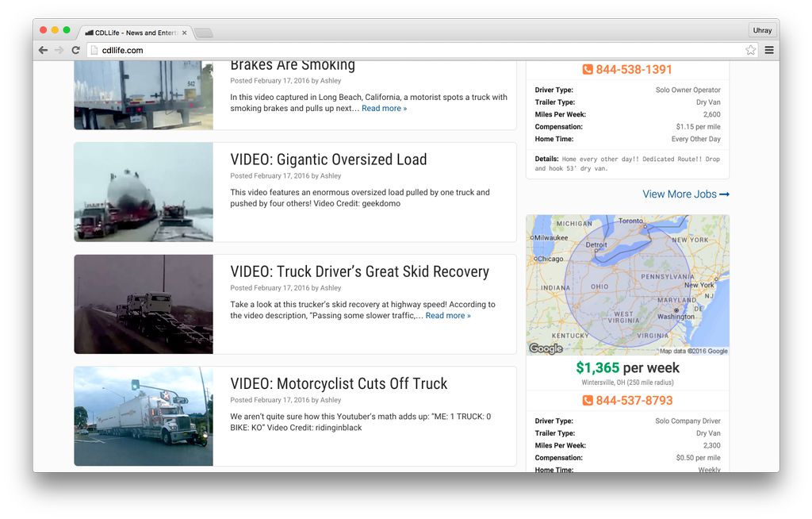Bookmark this page with the star icon

click(750, 50)
